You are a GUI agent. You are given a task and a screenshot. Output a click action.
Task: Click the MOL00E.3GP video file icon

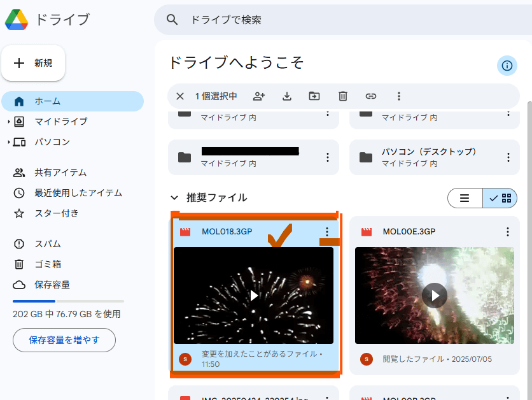click(367, 232)
